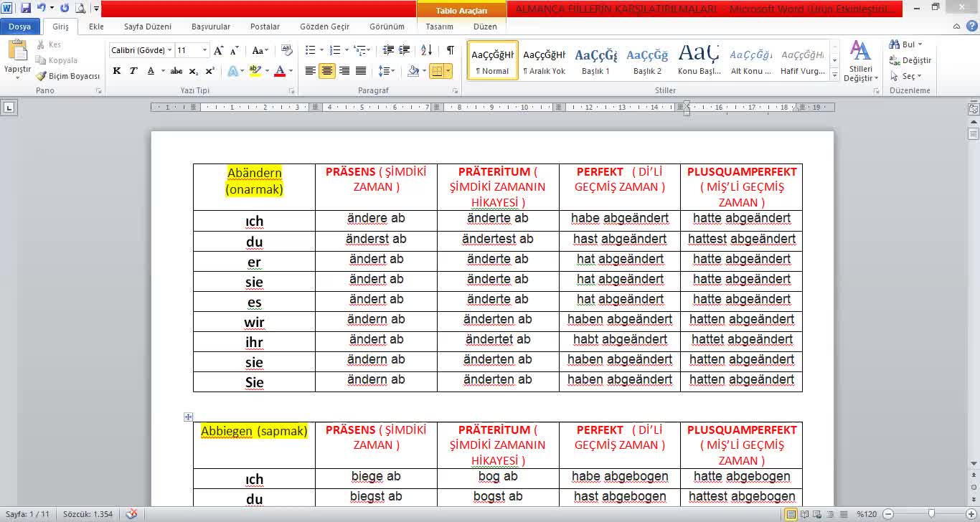Open the numbering list dropdown arrow
This screenshot has width=980, height=522.
[347, 50]
